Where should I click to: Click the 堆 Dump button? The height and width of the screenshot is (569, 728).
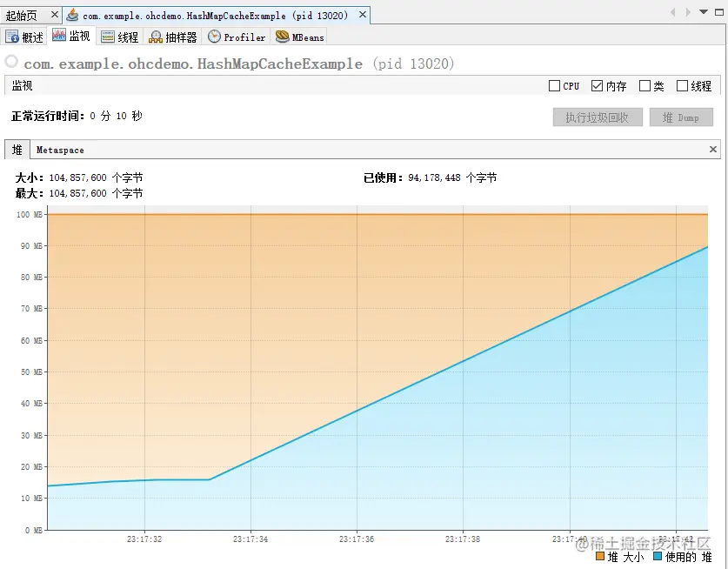[x=681, y=117]
